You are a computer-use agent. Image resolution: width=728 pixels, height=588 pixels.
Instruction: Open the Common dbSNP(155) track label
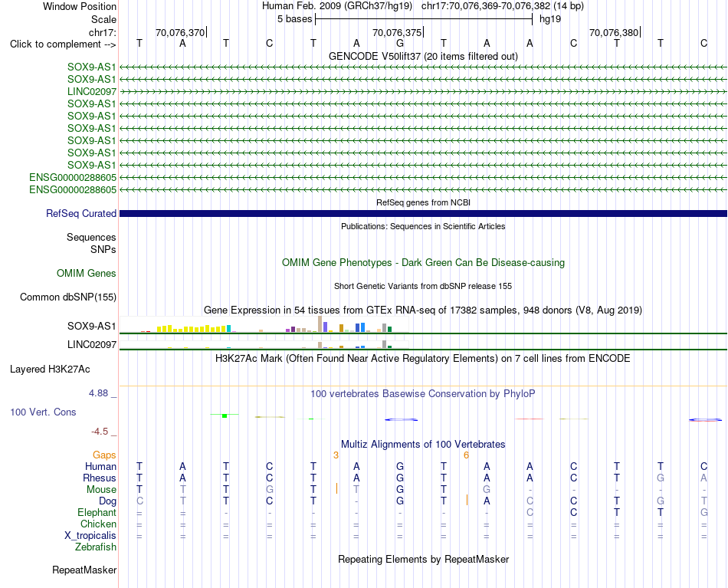(68, 297)
